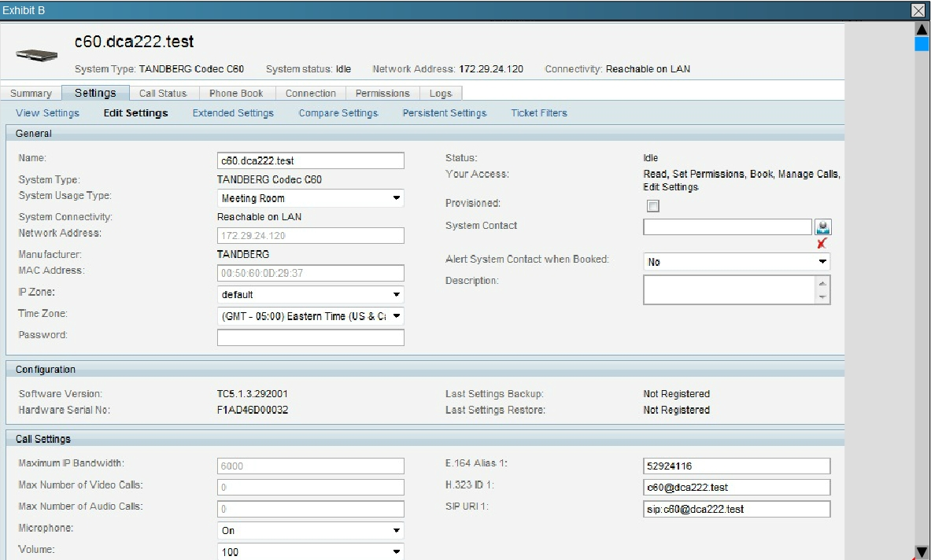This screenshot has width=931, height=560.
Task: Open the Time Zone dropdown
Action: click(x=310, y=316)
